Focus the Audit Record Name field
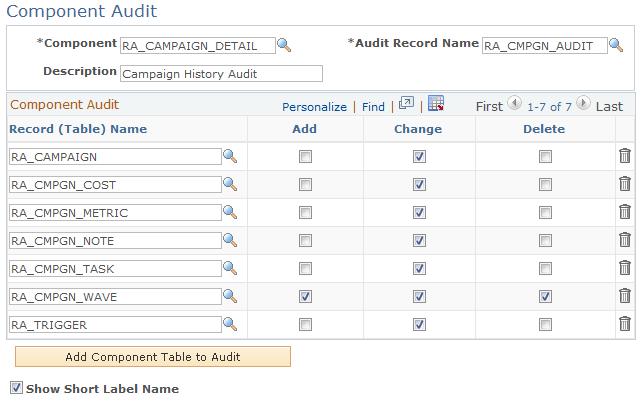This screenshot has width=642, height=399. tap(545, 45)
